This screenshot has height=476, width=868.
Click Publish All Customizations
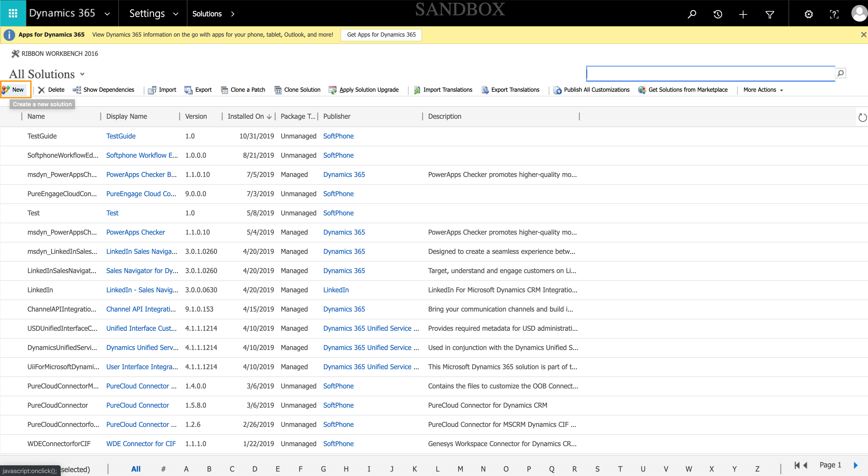pyautogui.click(x=591, y=90)
